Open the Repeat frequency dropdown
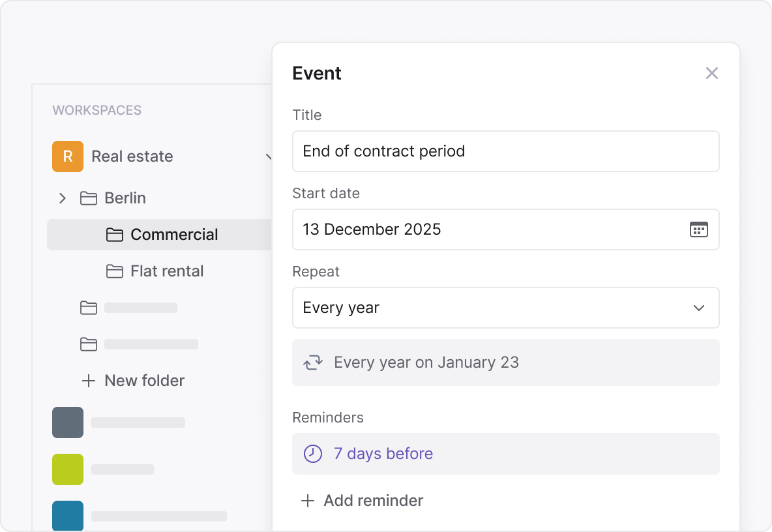This screenshot has width=772, height=532. pos(506,308)
